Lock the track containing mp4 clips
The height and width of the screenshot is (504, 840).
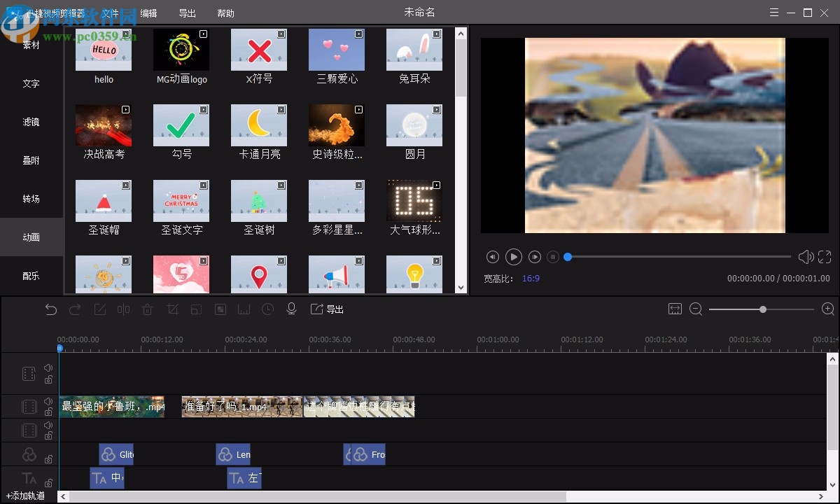[x=48, y=412]
